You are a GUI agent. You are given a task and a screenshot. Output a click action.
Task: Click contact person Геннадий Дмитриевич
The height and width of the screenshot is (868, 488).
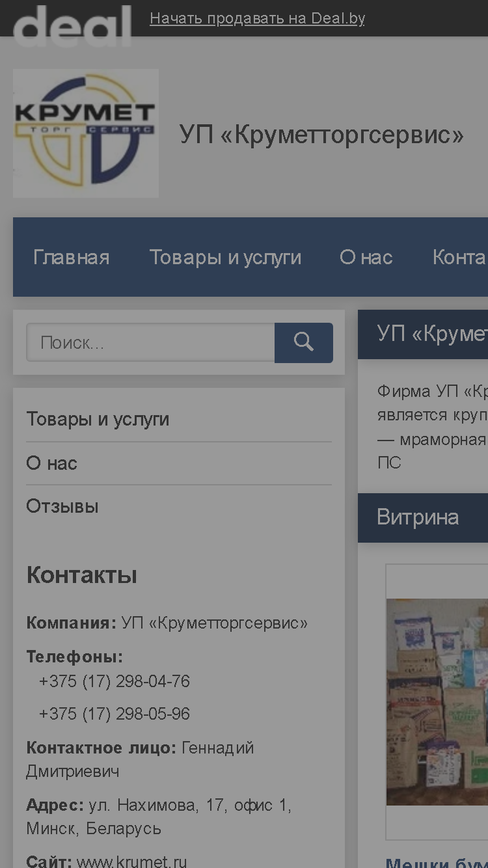(140, 760)
